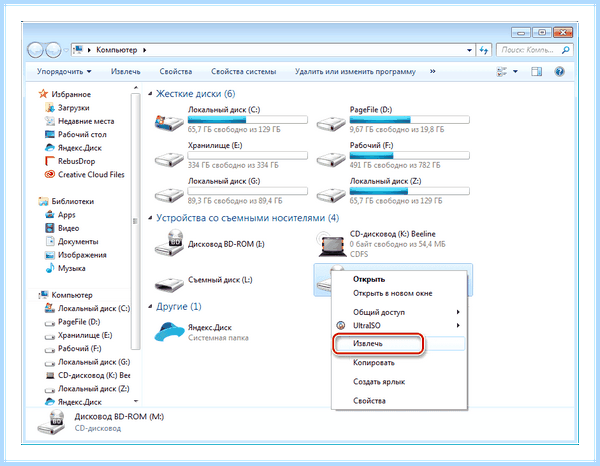Image resolution: width=600 pixels, height=466 pixels.
Task: Choose Свойства in context menu
Action: (399, 401)
